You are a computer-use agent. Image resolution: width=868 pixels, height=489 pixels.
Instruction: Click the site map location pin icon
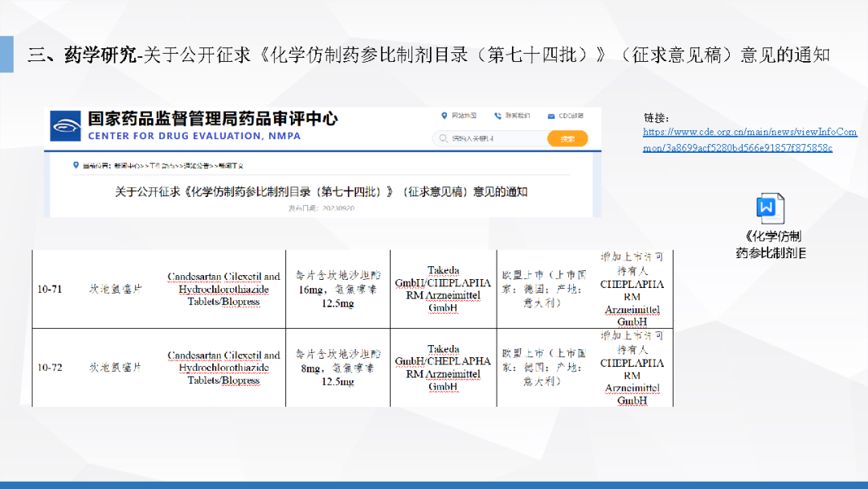(x=444, y=116)
